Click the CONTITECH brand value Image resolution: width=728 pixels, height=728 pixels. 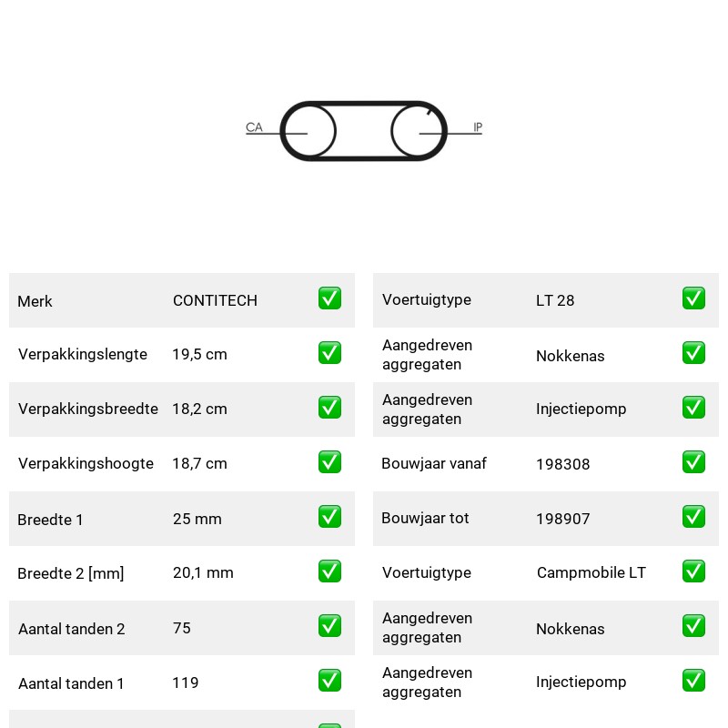(215, 300)
